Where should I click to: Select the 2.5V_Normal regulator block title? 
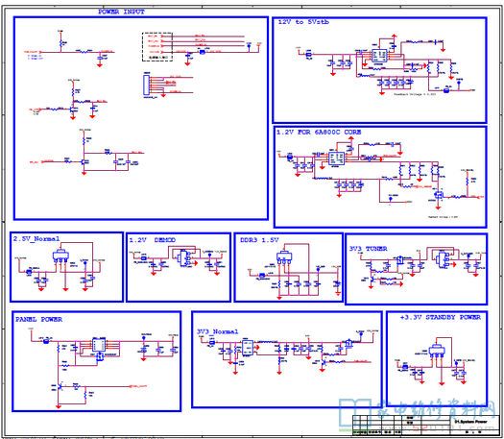[36, 238]
